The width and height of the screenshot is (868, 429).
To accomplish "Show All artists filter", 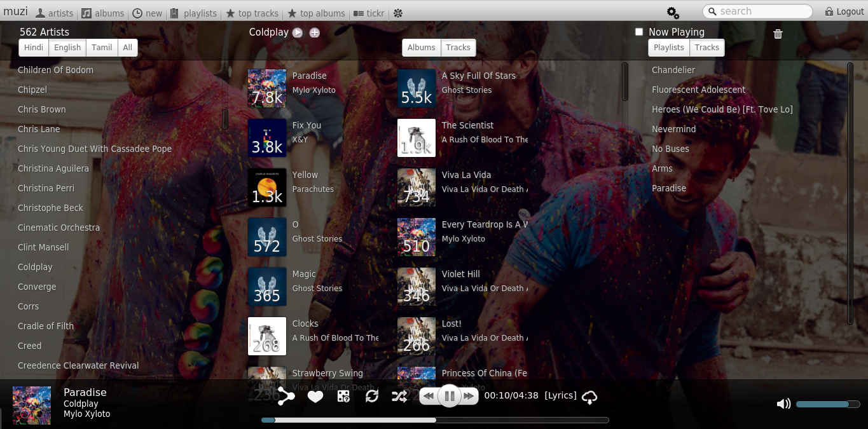I will (128, 48).
